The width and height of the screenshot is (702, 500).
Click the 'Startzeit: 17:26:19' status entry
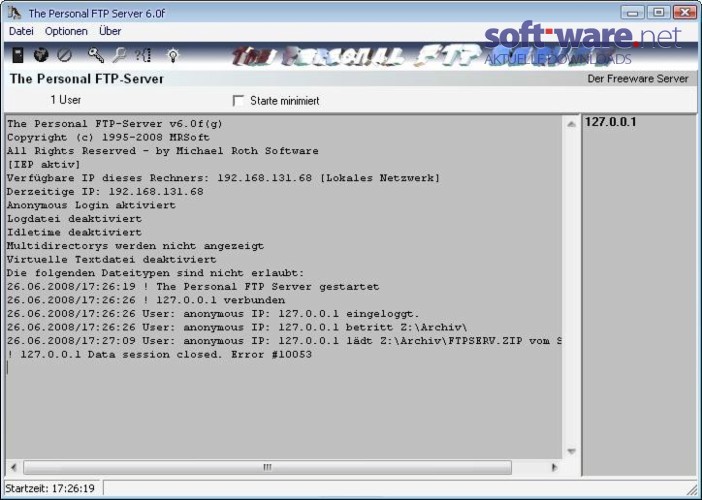tap(50, 488)
